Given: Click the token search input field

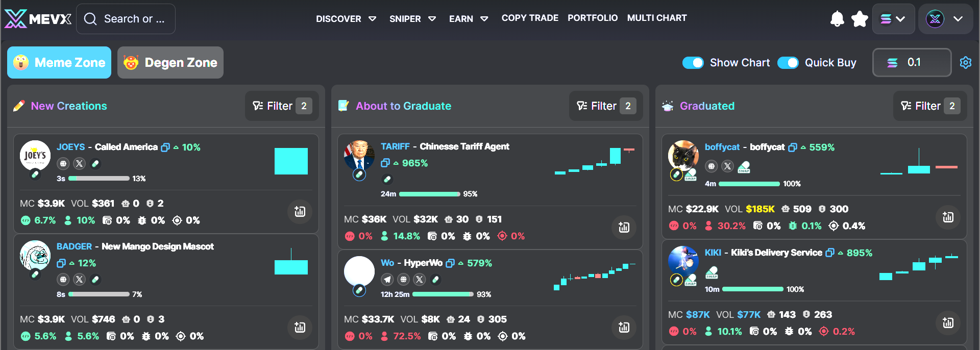Looking at the screenshot, I should coord(126,19).
